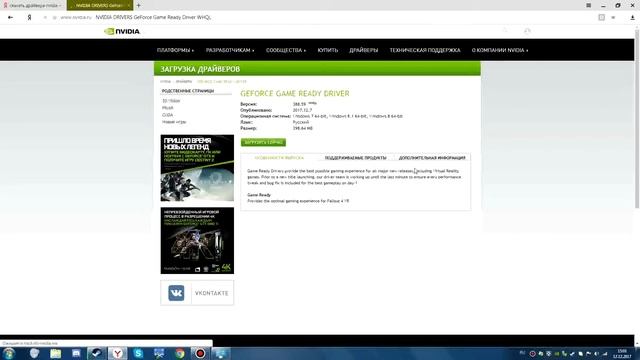
Task: Switch to the ДОПОЛНИТЕЛЬНАЯ ИНФОРМАЦИЯ tab
Action: click(x=432, y=158)
